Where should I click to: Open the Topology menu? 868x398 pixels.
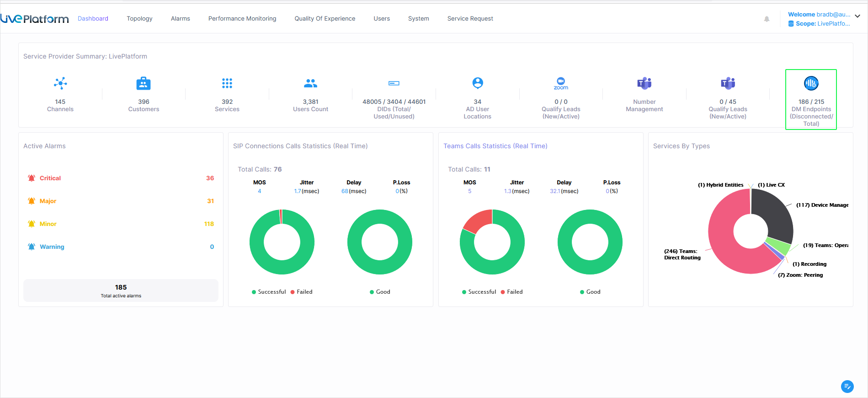[x=139, y=19]
